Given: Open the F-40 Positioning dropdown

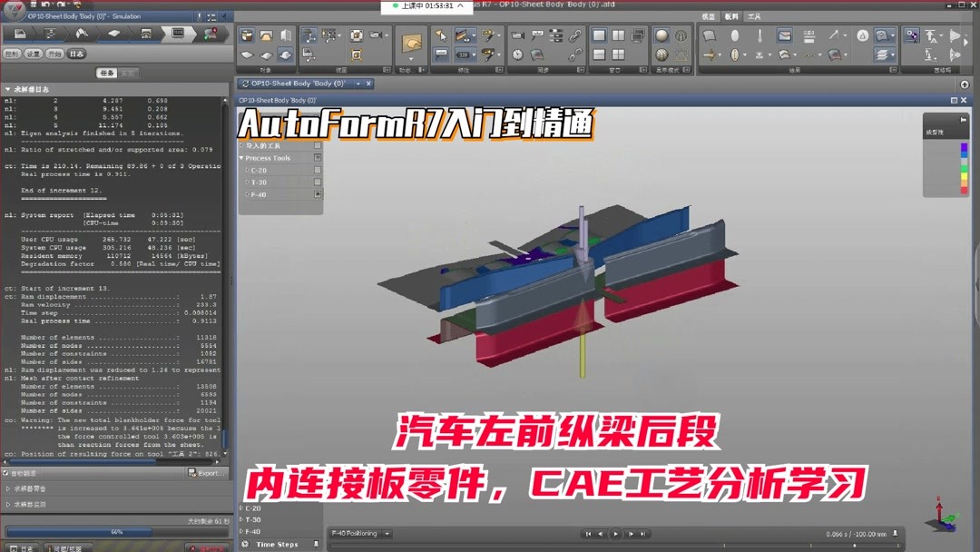Looking at the screenshot, I should point(387,533).
